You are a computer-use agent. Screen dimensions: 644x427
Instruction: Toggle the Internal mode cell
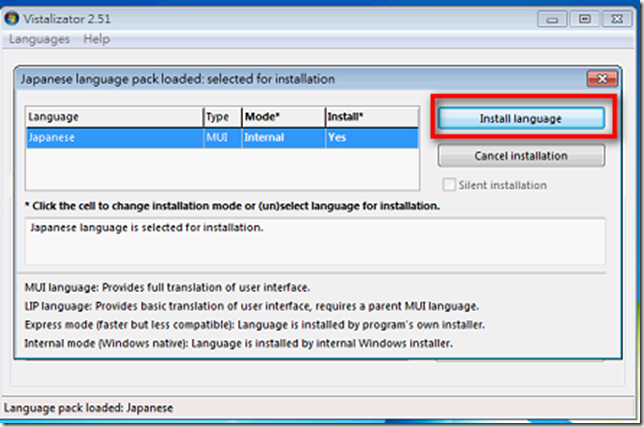click(283, 138)
